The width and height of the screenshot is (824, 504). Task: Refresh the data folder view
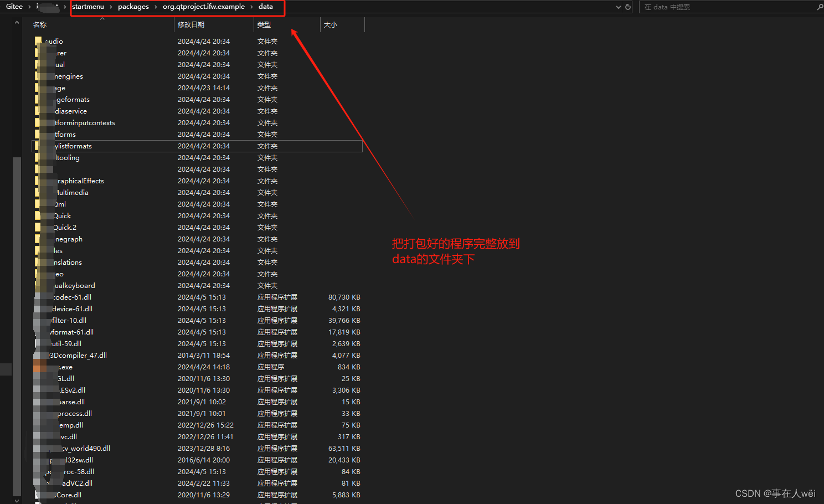pos(628,7)
